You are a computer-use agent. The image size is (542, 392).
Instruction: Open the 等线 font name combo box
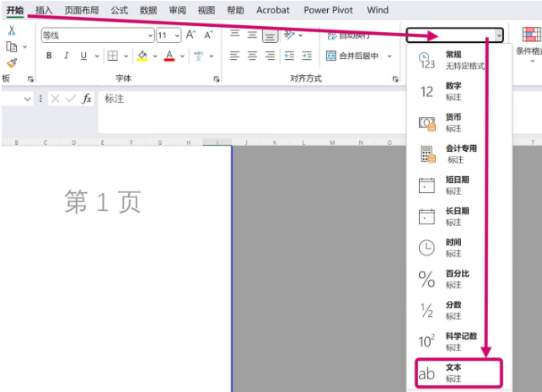tap(98, 35)
